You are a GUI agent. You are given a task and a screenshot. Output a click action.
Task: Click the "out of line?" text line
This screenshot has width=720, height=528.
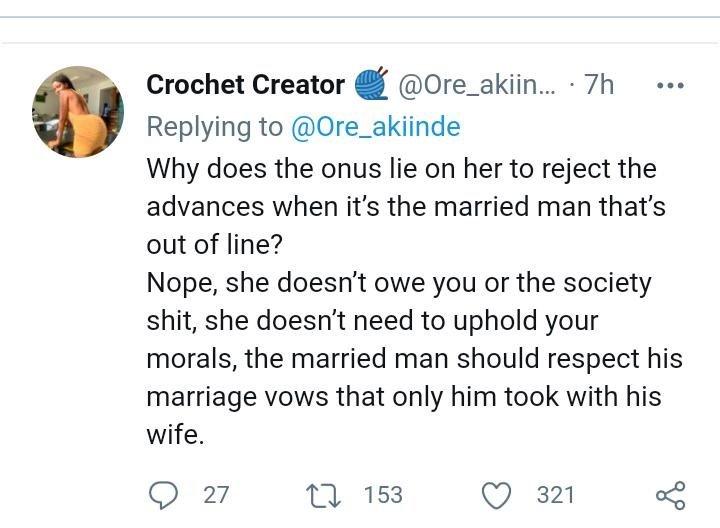[210, 245]
